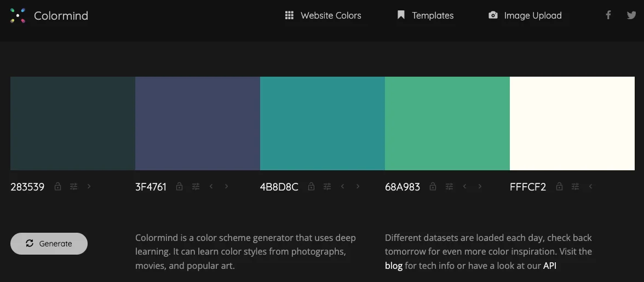Open Image Upload from the header
644x282 pixels.
click(x=525, y=15)
